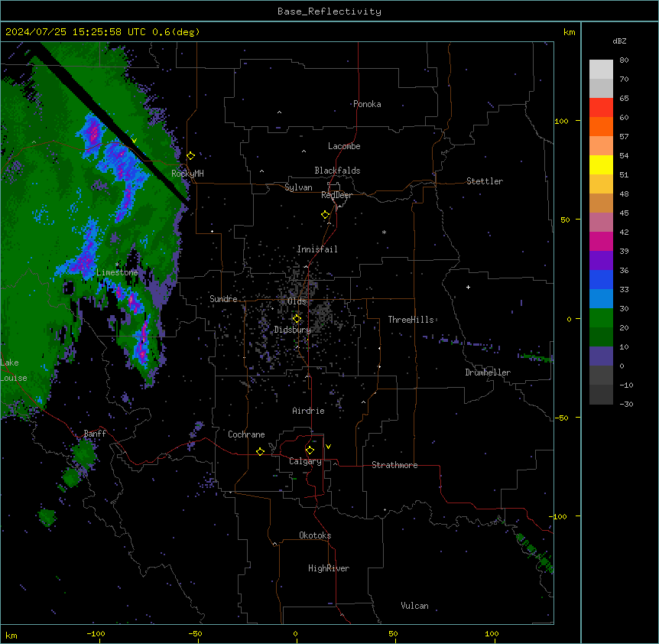The image size is (659, 644).
Task: Select the light blue 33-30 dBZ swatch
Action: pyautogui.click(x=601, y=299)
